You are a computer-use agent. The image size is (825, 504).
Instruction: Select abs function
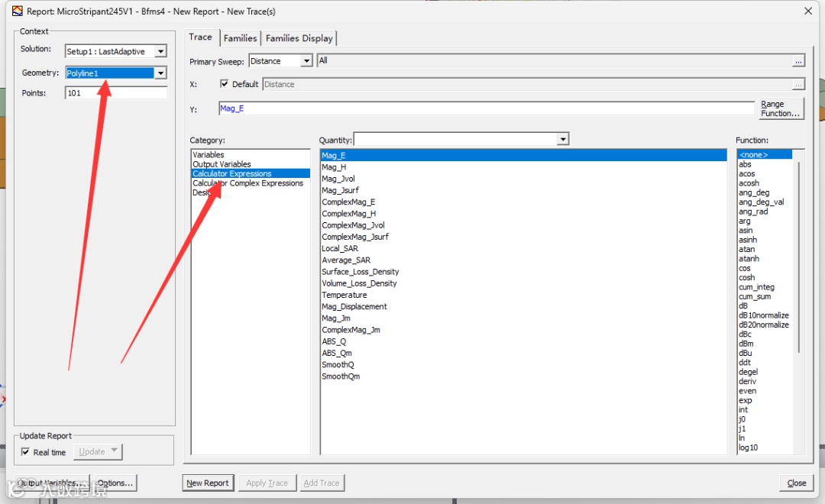point(745,164)
